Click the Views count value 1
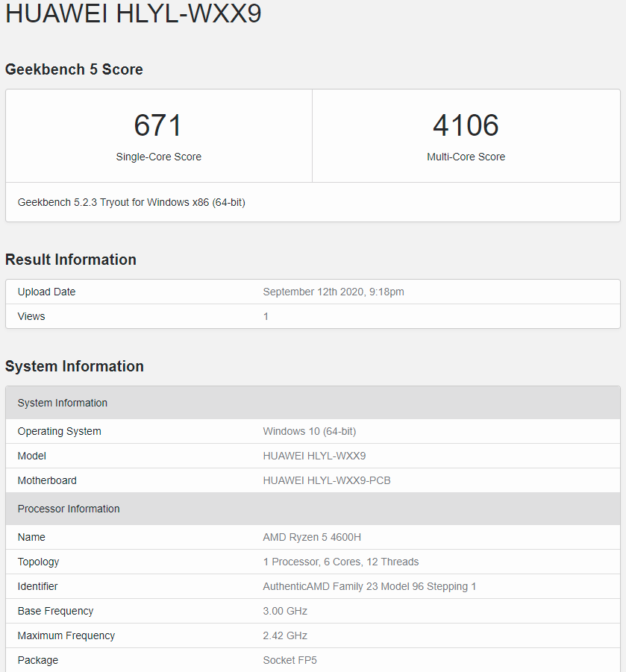Viewport: 626px width, 672px height. click(266, 317)
